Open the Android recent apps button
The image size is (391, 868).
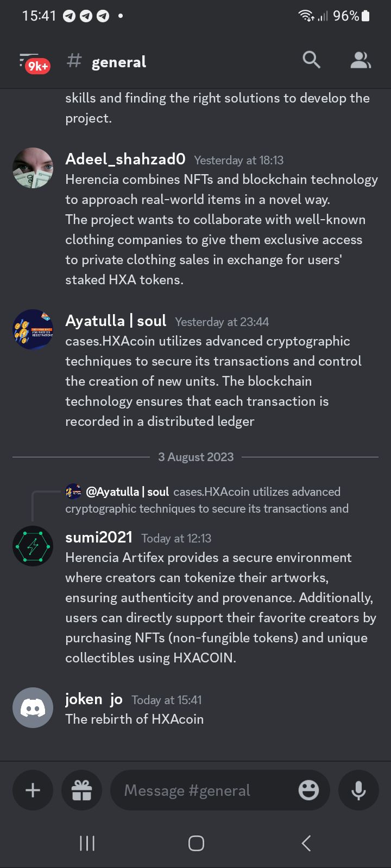click(x=87, y=843)
